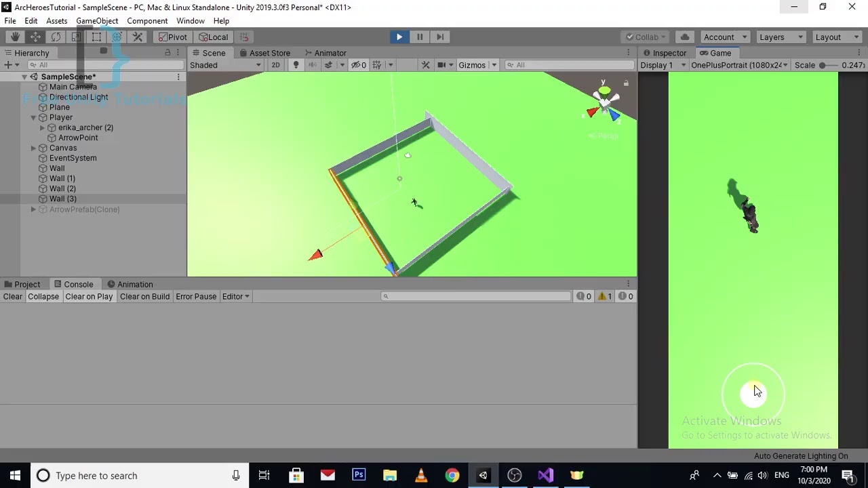Select the Transform tool
868x488 pixels.
(x=117, y=37)
